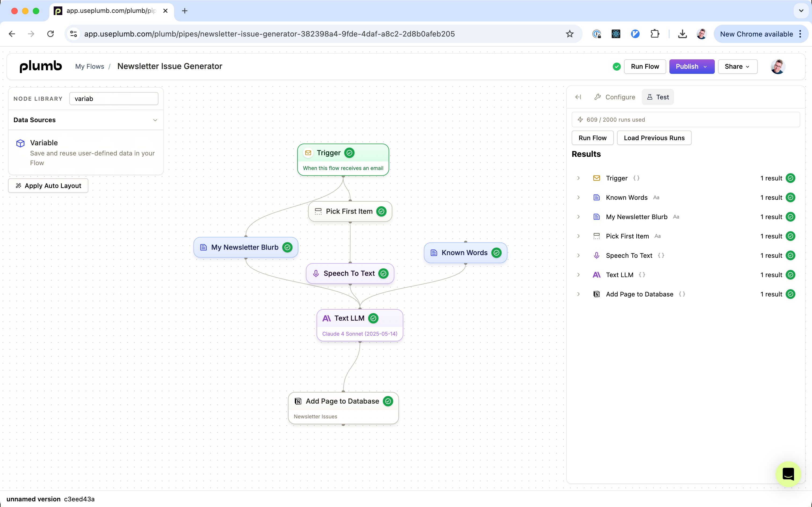Screen dimensions: 812x507
Task: Click the Notion icon on Add Page node
Action: 298,401
